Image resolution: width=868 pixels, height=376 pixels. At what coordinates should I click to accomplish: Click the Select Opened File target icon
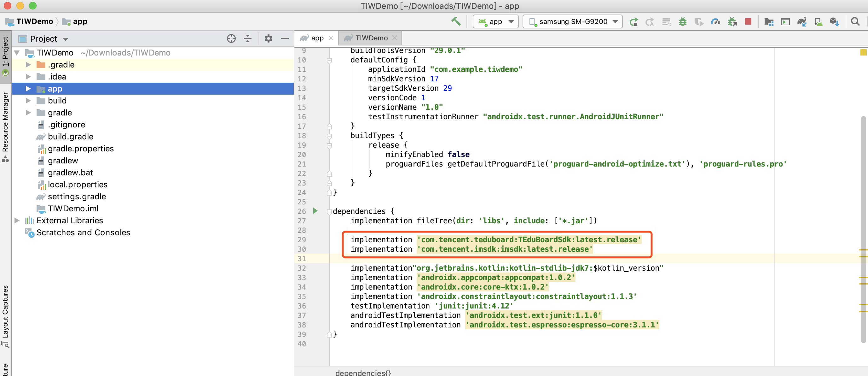pos(231,39)
